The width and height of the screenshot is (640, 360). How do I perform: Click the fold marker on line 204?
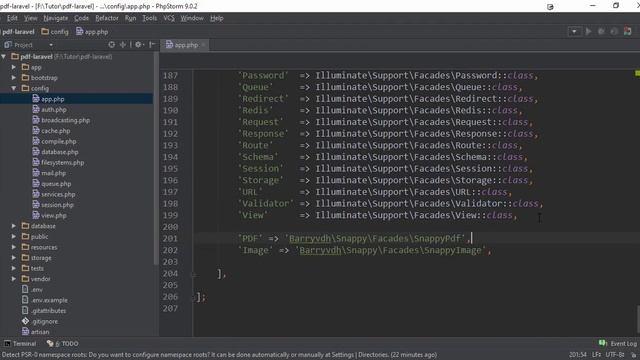click(194, 275)
